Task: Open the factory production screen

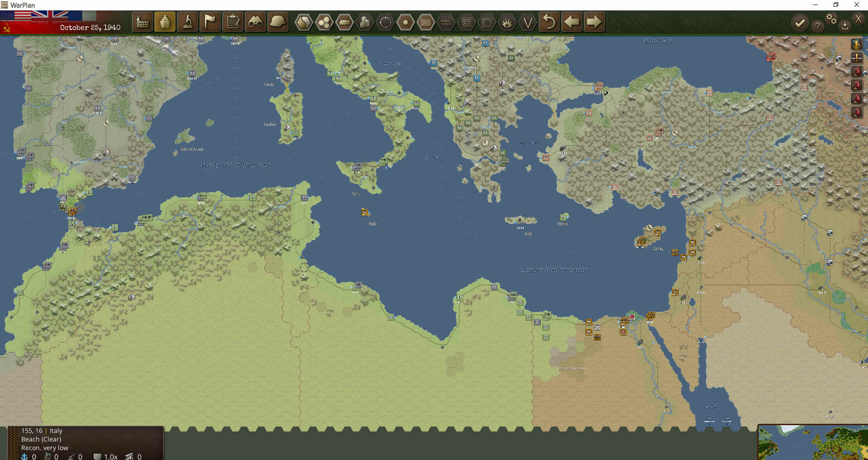Action: [x=142, y=22]
